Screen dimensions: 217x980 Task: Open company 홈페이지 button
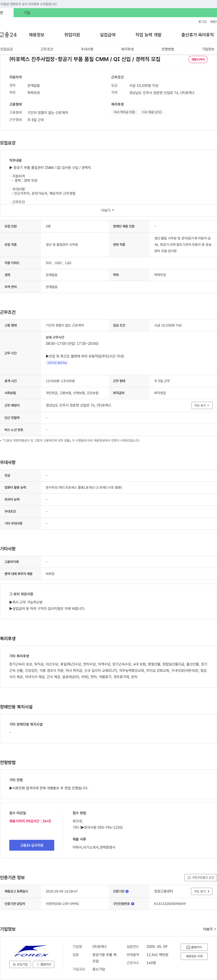[194, 947]
